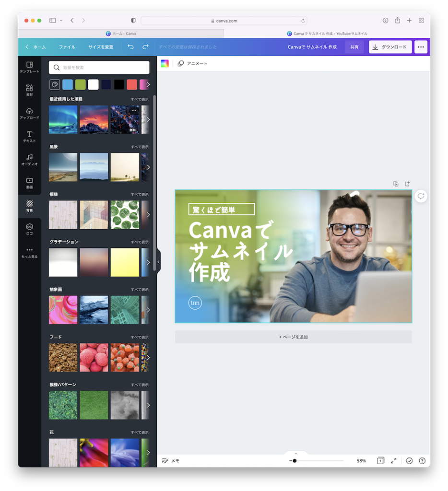The height and width of the screenshot is (491, 448).
Task: Click the redo arrow icon
Action: (x=145, y=47)
